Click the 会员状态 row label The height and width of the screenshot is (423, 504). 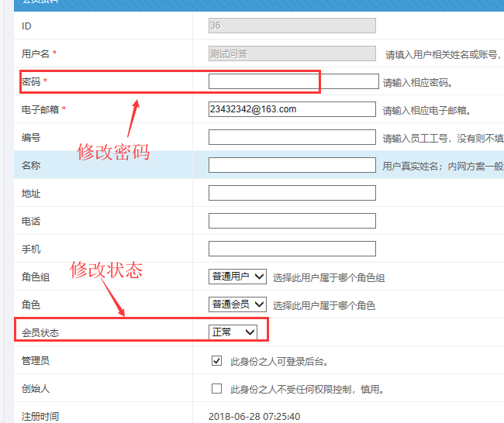(x=40, y=332)
